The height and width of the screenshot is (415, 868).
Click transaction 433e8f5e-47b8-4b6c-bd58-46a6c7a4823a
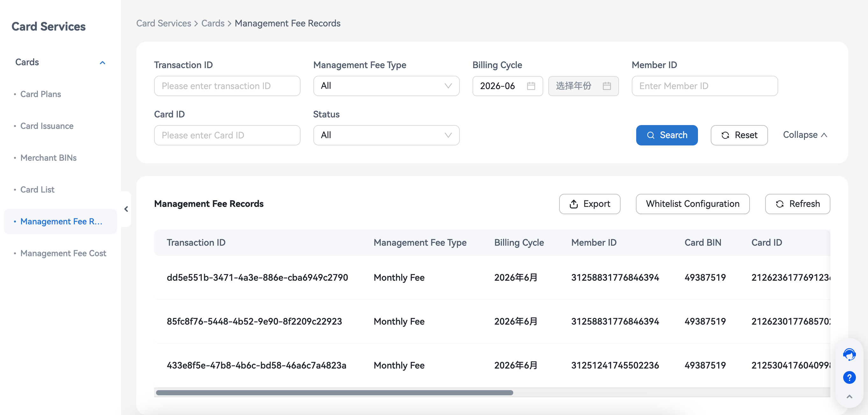point(256,365)
